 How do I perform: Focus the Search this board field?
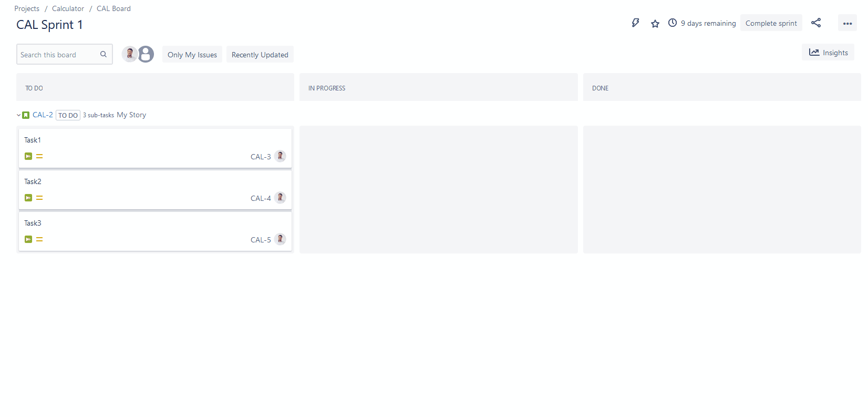tap(65, 54)
